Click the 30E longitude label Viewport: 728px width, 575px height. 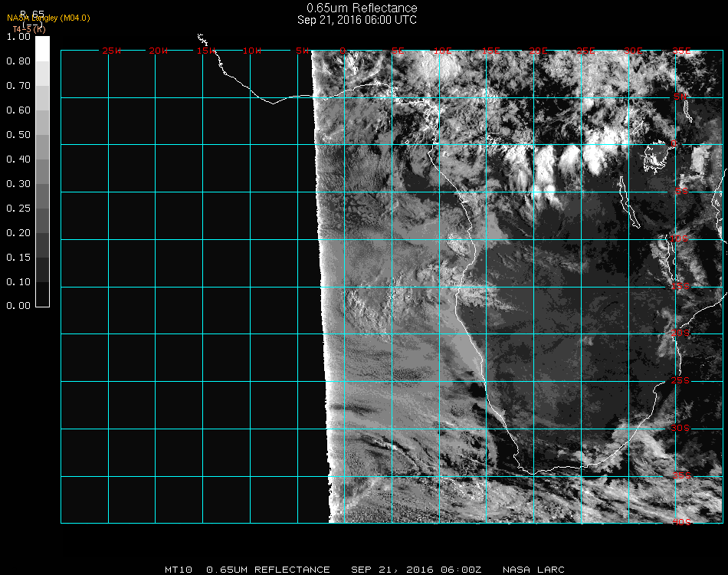point(633,51)
